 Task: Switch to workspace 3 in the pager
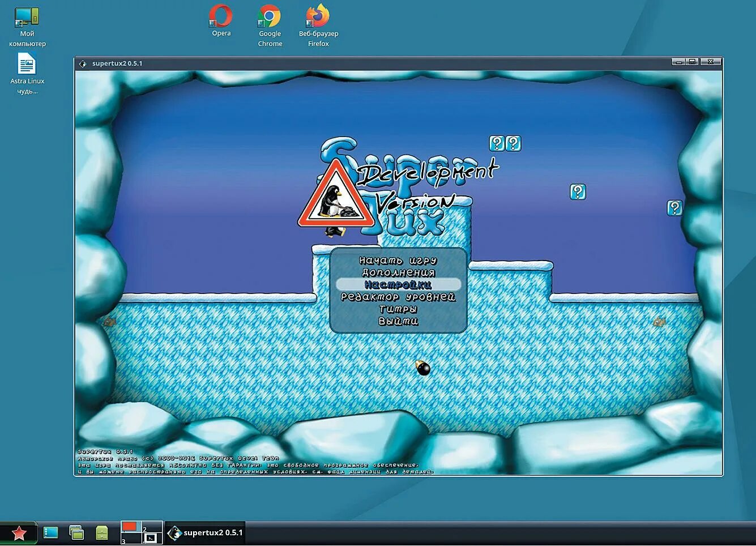tap(131, 538)
